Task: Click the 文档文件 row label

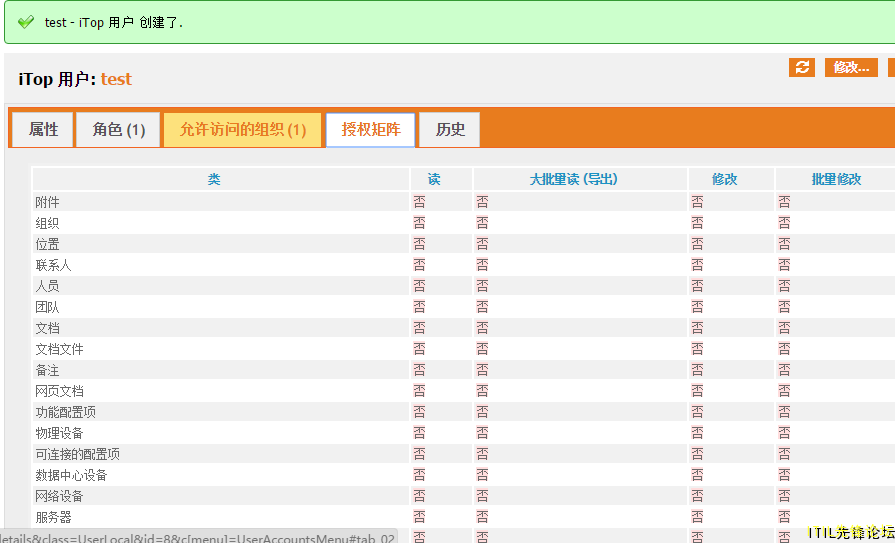Action: (x=59, y=349)
